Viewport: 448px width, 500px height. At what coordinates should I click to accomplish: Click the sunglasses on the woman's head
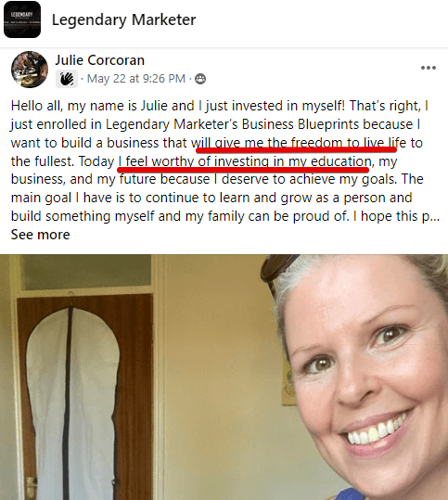[275, 274]
